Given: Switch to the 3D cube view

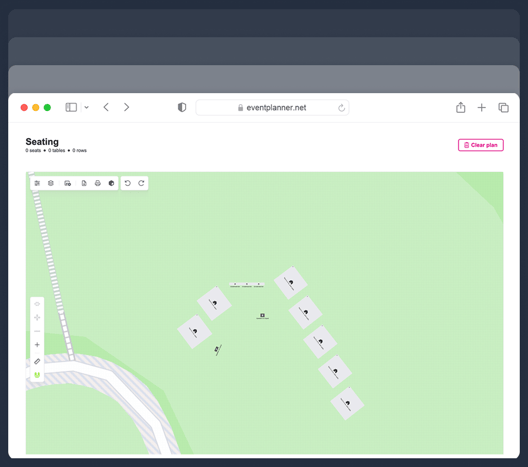Looking at the screenshot, I should (x=111, y=183).
